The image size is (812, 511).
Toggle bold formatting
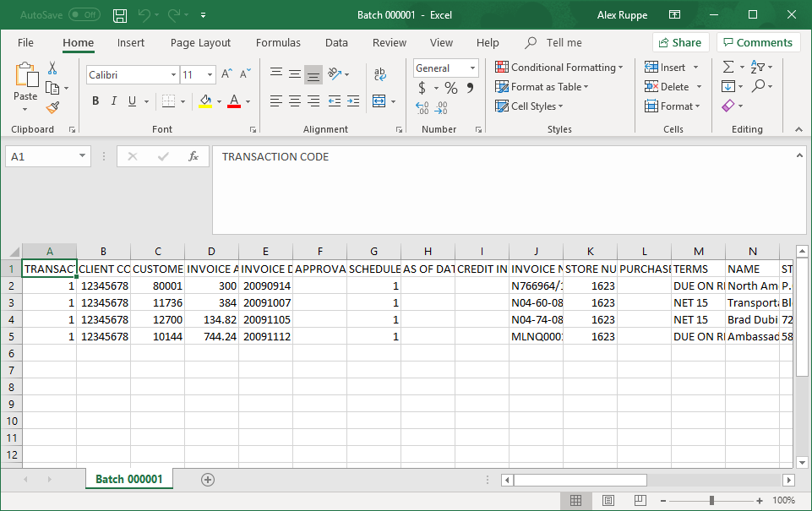point(95,101)
